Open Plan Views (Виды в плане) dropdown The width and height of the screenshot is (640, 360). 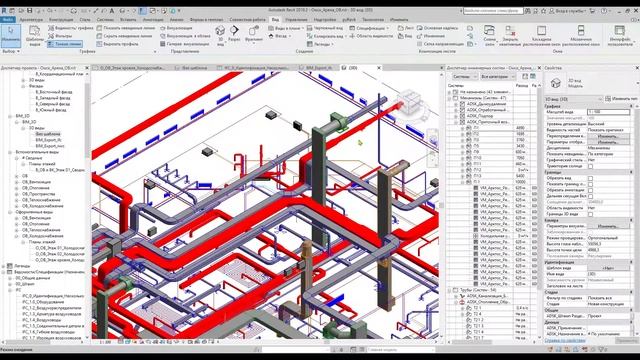pos(286,28)
